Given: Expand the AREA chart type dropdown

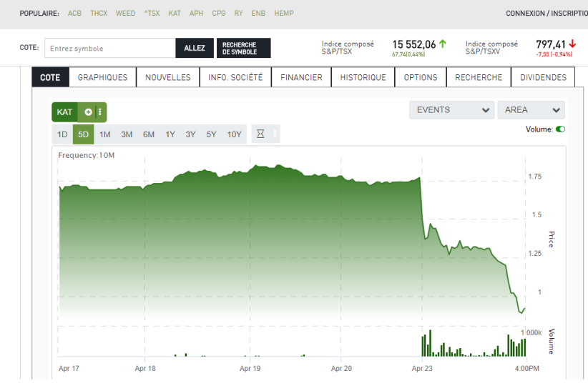Looking at the screenshot, I should point(531,110).
